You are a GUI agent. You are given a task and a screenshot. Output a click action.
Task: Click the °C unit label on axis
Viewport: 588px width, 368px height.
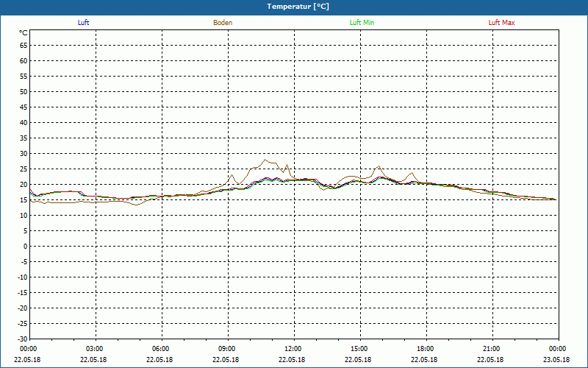coord(24,33)
